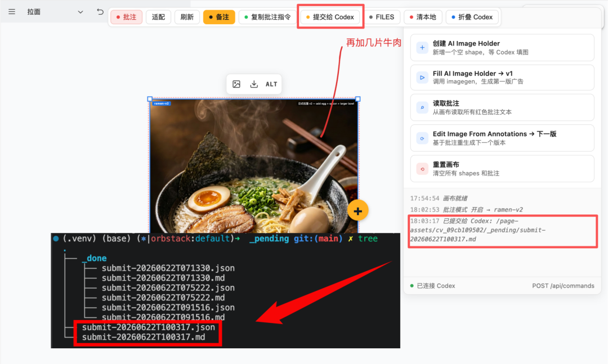Toggle the 批注 annotation mode button

pos(127,17)
